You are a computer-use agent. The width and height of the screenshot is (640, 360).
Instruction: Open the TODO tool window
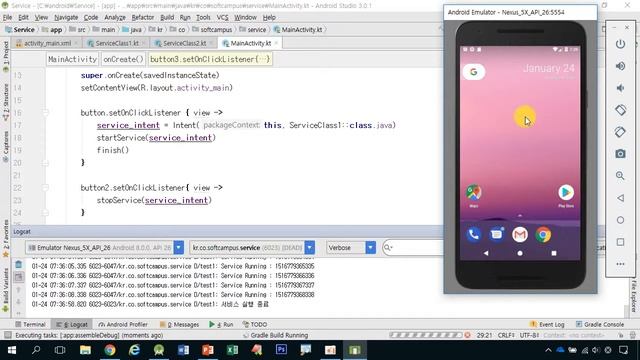[255, 324]
